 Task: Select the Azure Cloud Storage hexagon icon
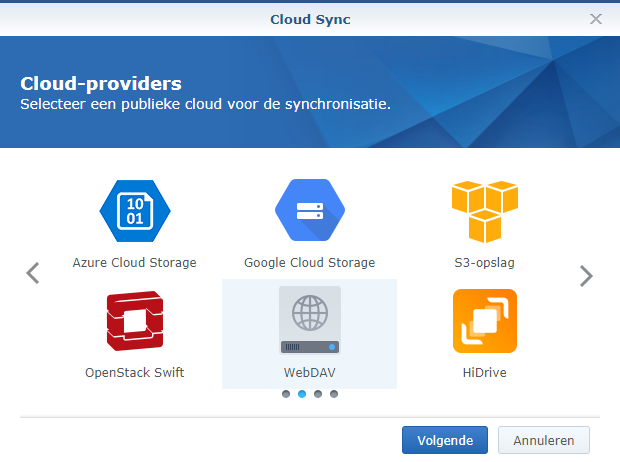[135, 211]
